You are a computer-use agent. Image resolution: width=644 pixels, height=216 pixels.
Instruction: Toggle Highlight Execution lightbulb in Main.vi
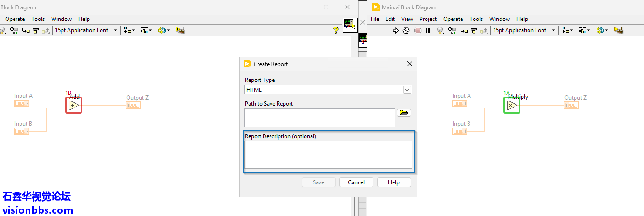point(440,30)
